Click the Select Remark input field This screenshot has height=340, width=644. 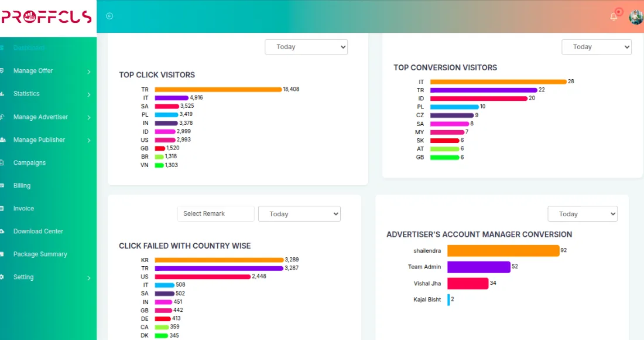(x=215, y=214)
